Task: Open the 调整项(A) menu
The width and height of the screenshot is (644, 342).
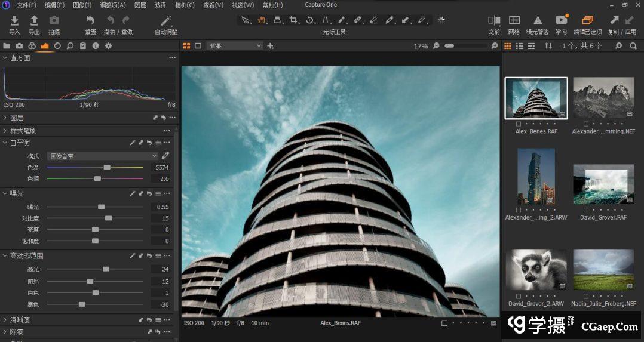Action: tap(113, 5)
